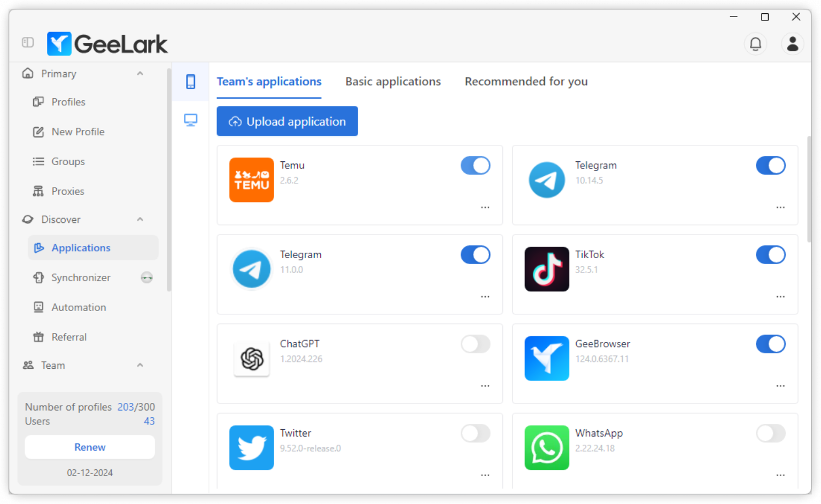The image size is (821, 504).
Task: Click the Temu app icon
Action: click(x=251, y=180)
